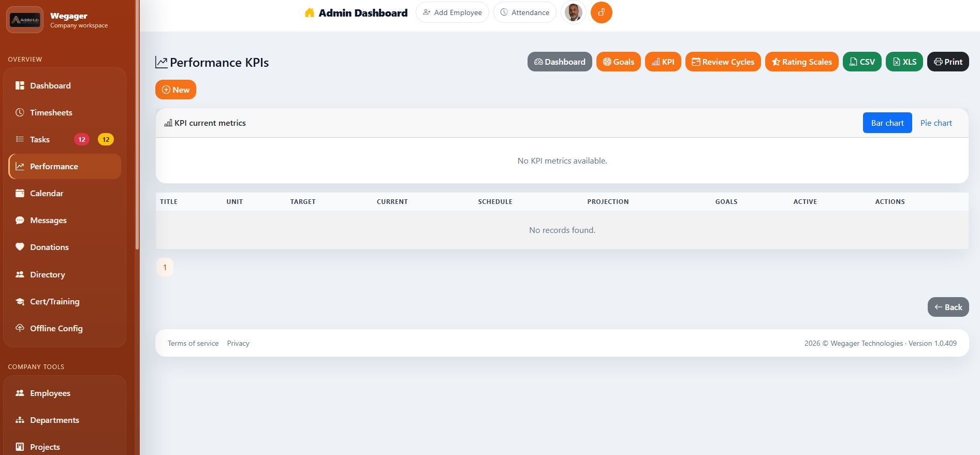Viewport: 980px width, 455px height.
Task: Click the Offline Config cloud icon
Action: (x=20, y=328)
